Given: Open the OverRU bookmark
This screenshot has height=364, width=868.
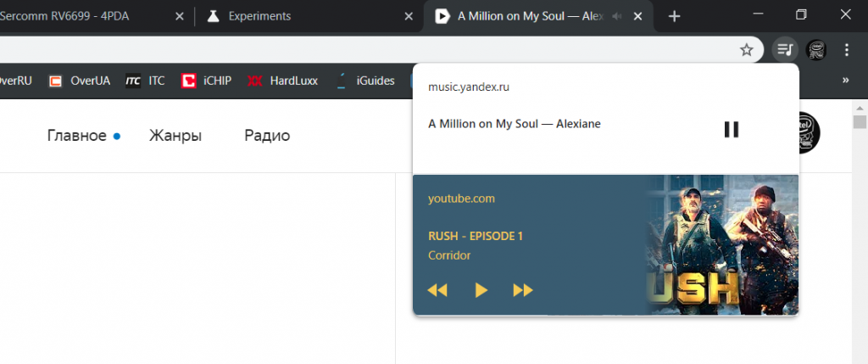Looking at the screenshot, I should click(x=16, y=81).
